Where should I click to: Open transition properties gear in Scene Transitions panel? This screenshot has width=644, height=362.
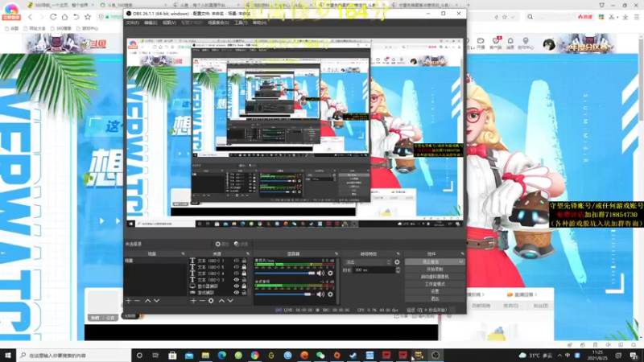(x=397, y=262)
